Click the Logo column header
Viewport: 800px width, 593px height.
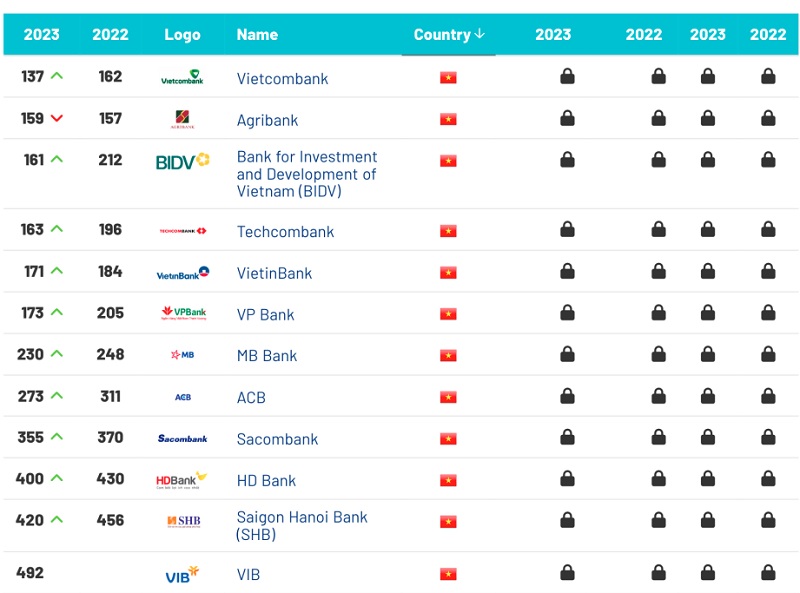tap(182, 35)
